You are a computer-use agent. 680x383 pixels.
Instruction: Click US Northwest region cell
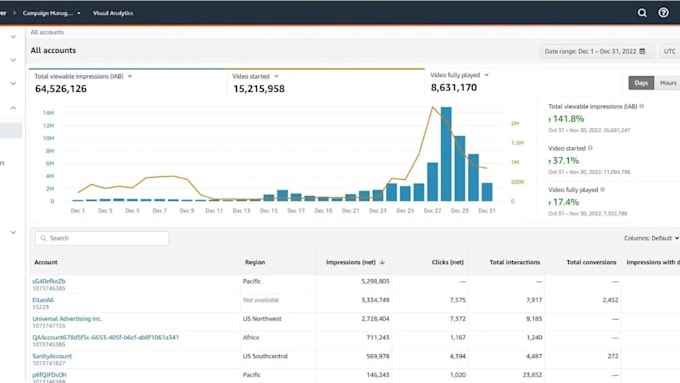click(262, 318)
